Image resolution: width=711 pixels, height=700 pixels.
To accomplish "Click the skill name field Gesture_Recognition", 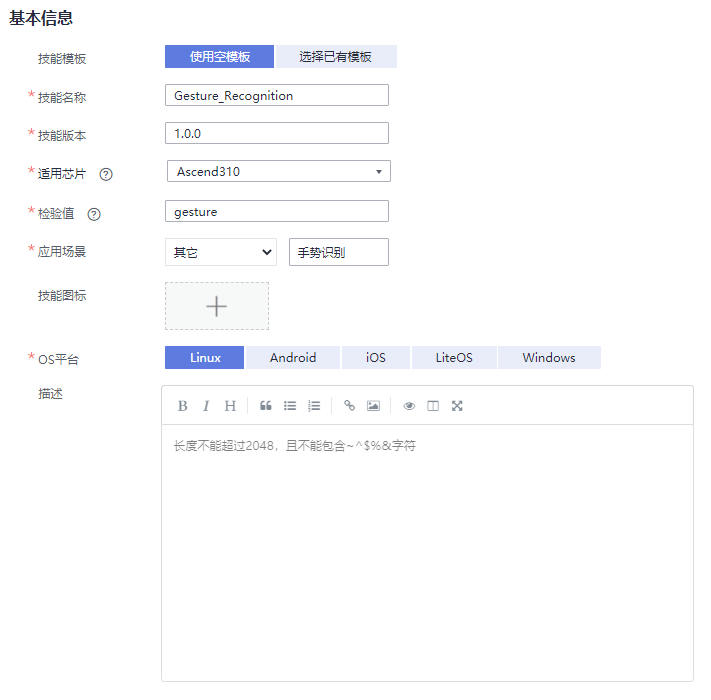I will pos(277,95).
